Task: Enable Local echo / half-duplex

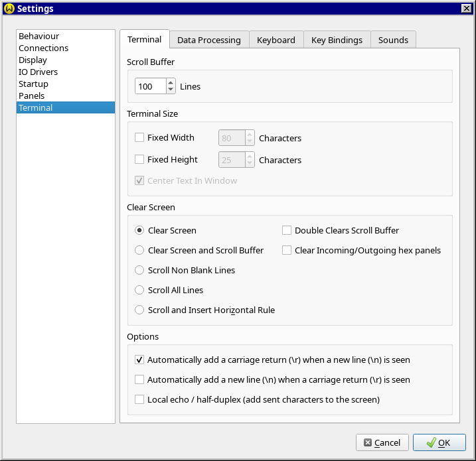Action: pos(139,400)
